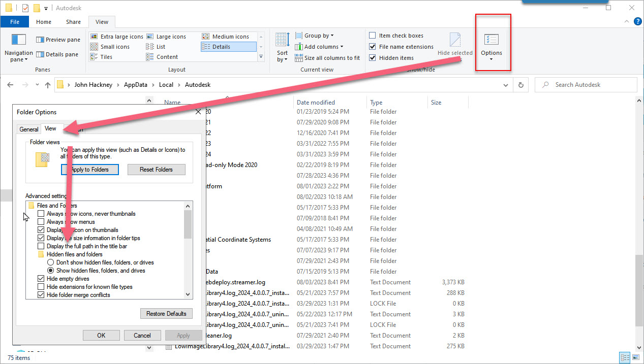Open the Add columns menu
The height and width of the screenshot is (364, 644).
point(319,46)
